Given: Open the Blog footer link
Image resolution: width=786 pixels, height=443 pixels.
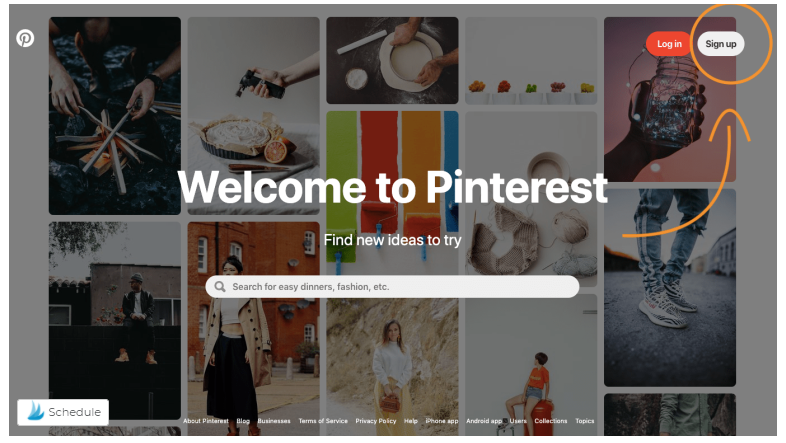Looking at the screenshot, I should pyautogui.click(x=243, y=421).
